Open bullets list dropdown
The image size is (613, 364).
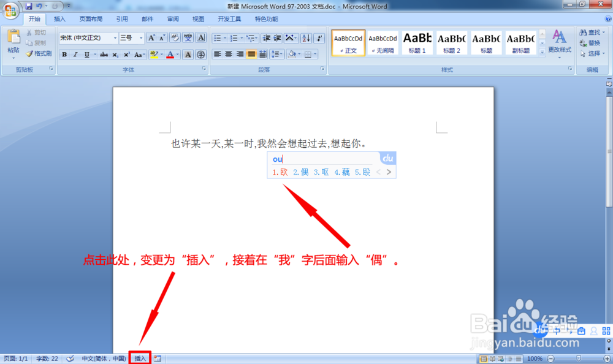[x=225, y=38]
